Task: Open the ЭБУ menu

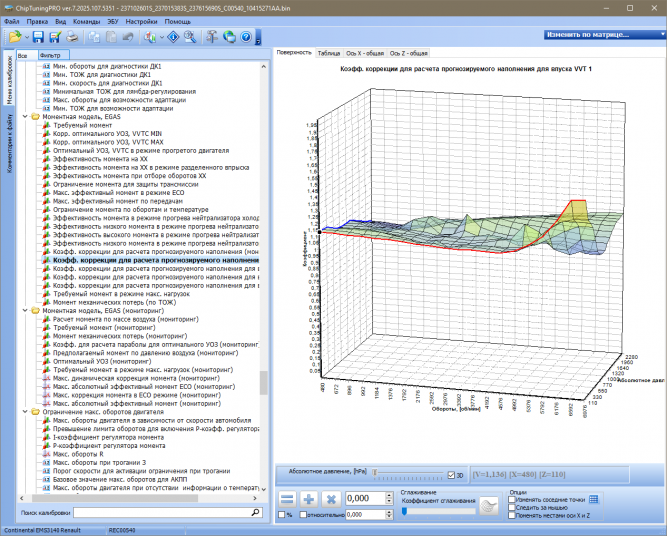Action: (112, 21)
